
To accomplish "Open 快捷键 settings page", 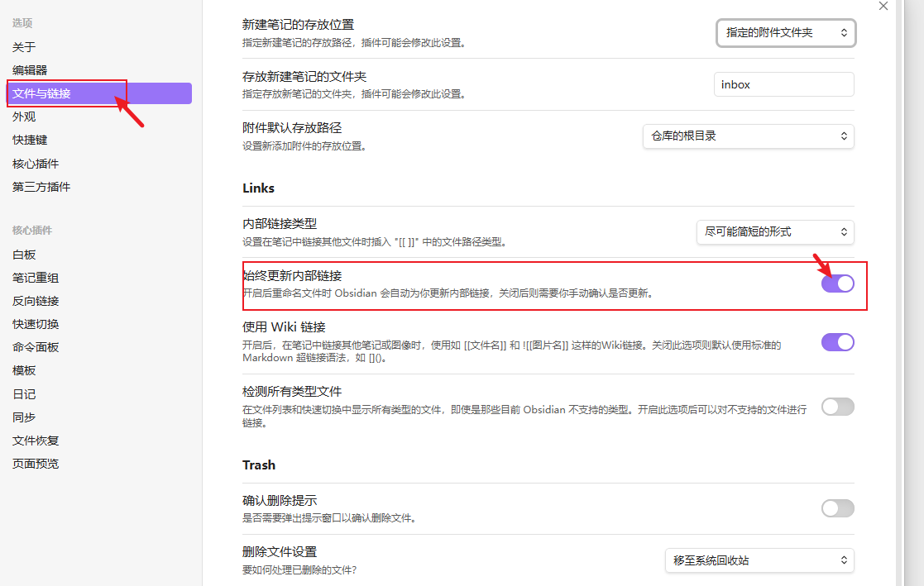I will 30,140.
